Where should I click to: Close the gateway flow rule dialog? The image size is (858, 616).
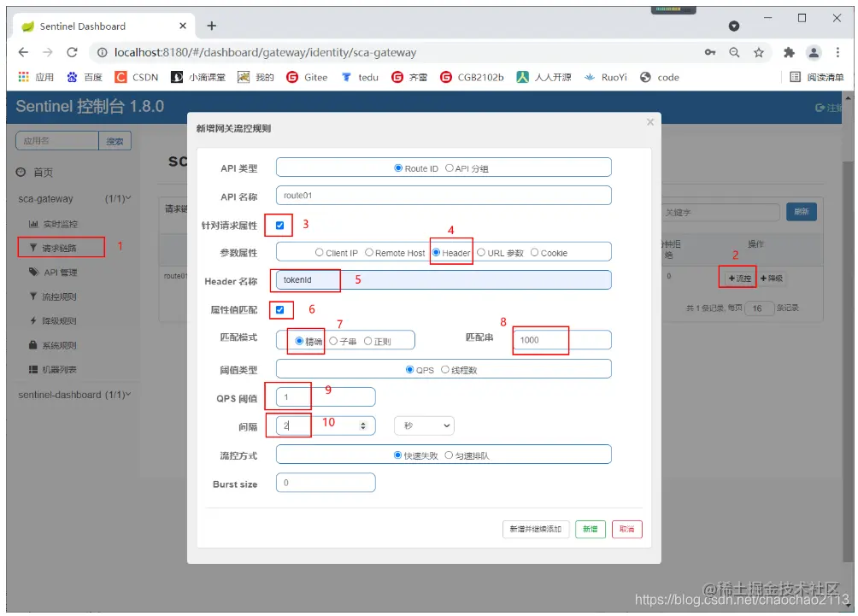(x=650, y=121)
